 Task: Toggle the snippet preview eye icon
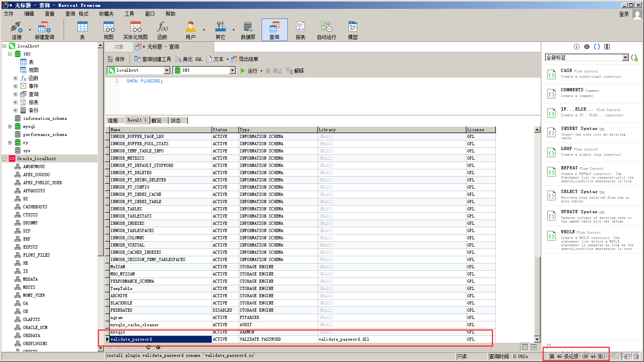tap(586, 46)
